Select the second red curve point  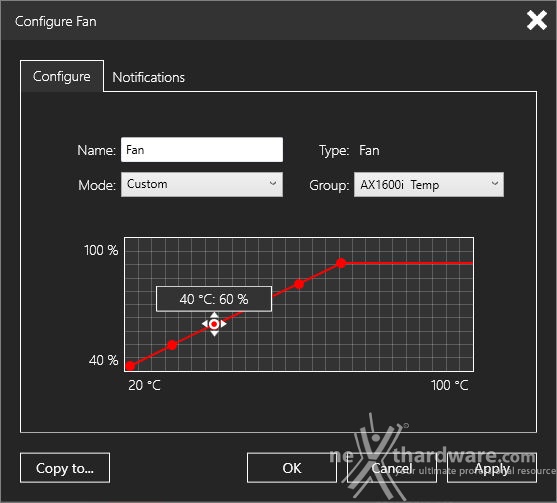point(172,345)
